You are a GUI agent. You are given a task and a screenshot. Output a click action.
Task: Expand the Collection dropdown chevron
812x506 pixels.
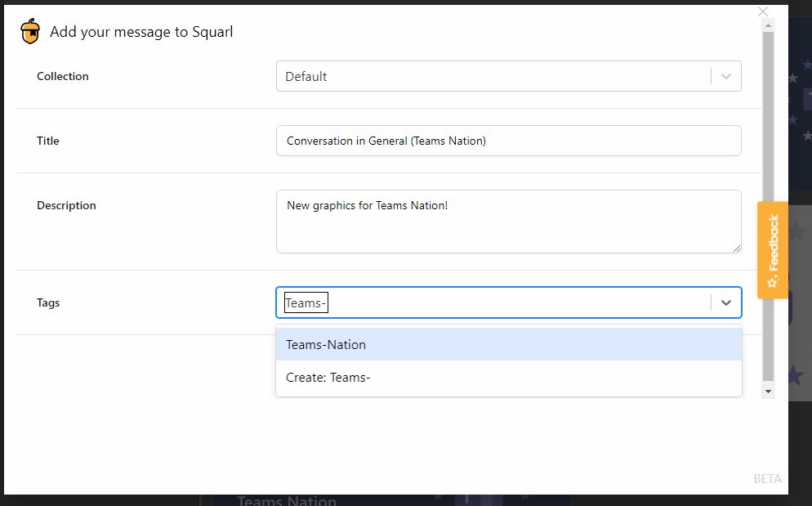[726, 76]
